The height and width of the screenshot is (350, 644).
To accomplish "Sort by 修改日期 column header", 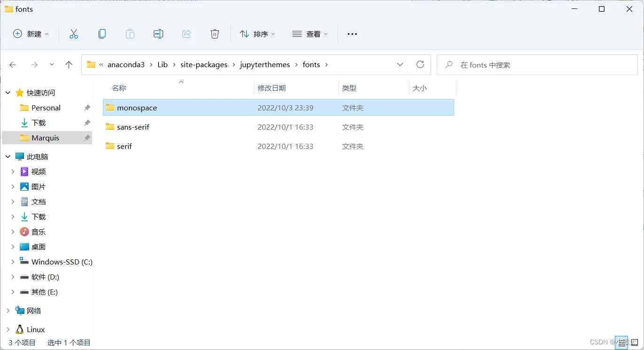I will (x=272, y=88).
